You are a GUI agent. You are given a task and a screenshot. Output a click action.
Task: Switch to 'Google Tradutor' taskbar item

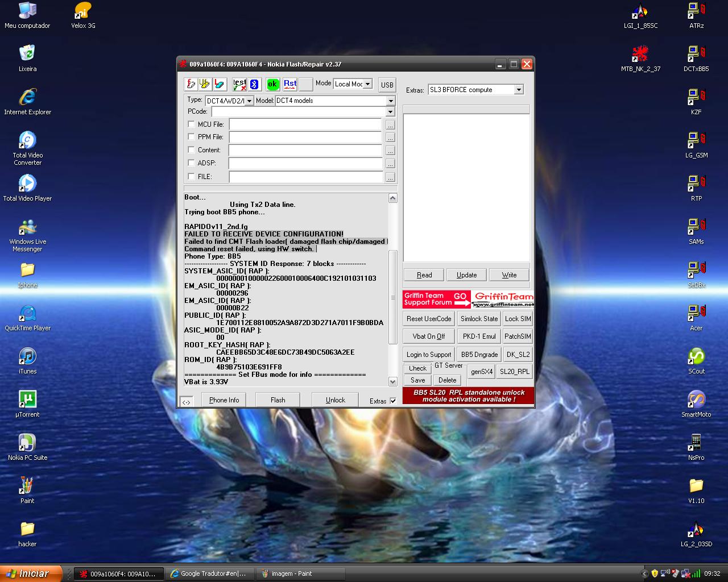(x=209, y=573)
